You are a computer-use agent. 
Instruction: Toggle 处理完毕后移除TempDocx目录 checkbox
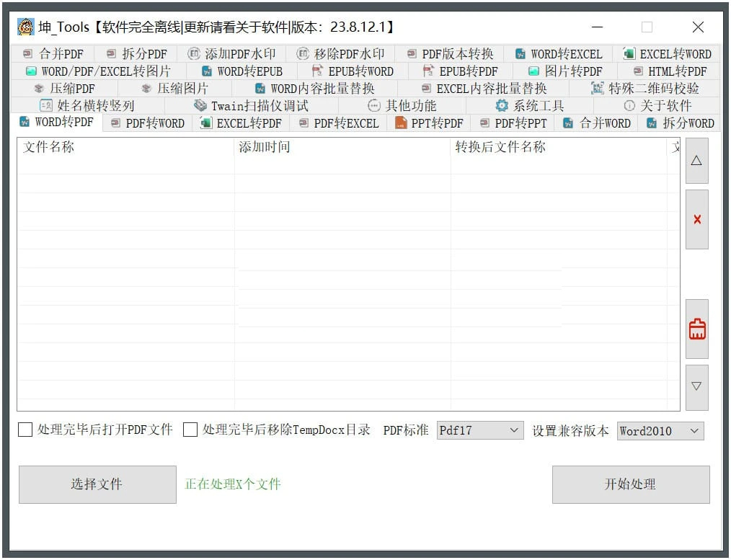(190, 430)
